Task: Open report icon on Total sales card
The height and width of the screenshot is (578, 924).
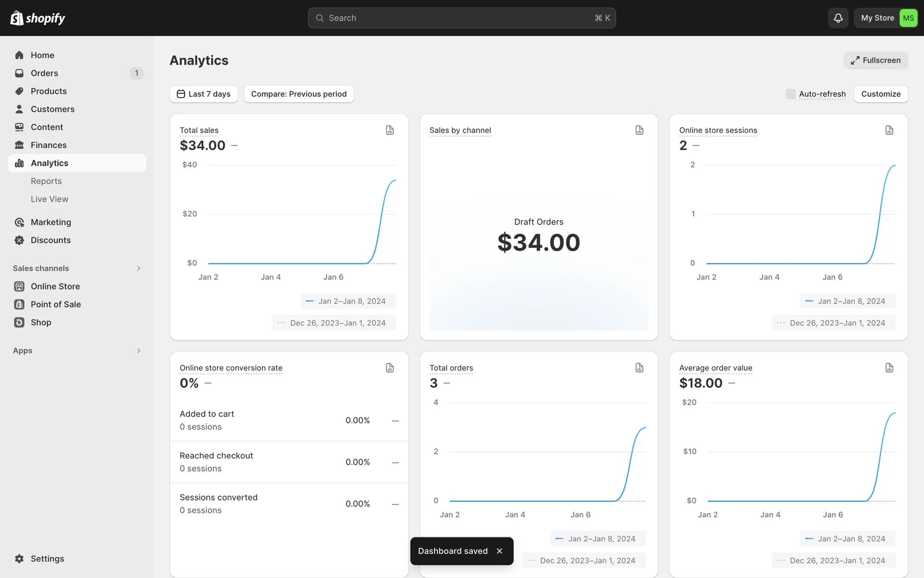Action: 390,130
